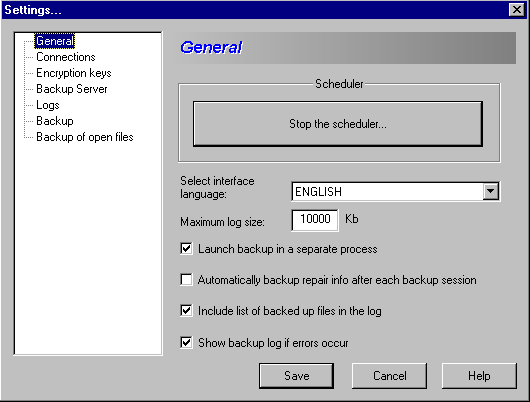The height and width of the screenshot is (402, 530).
Task: Select Backup Server in the tree
Action: (72, 89)
